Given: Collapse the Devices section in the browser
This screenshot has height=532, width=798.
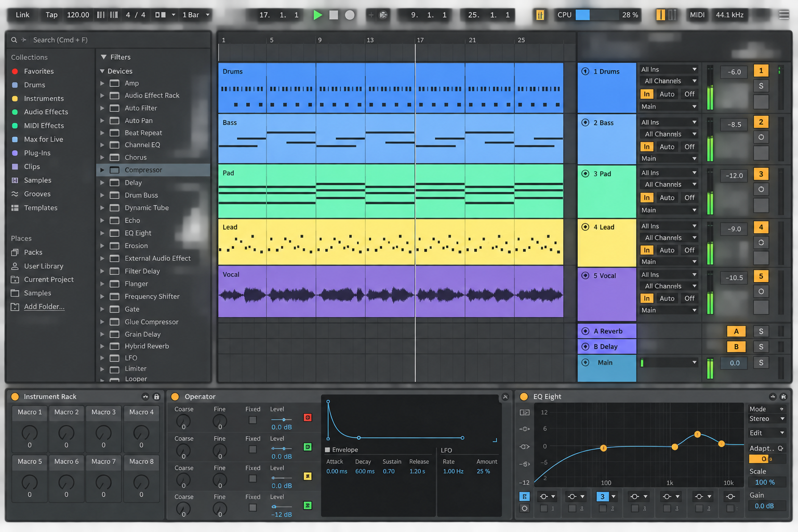Looking at the screenshot, I should pyautogui.click(x=102, y=71).
